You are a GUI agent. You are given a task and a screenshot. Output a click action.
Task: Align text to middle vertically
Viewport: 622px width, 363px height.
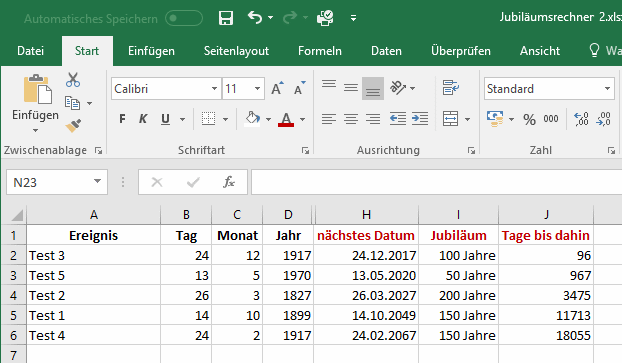[351, 88]
